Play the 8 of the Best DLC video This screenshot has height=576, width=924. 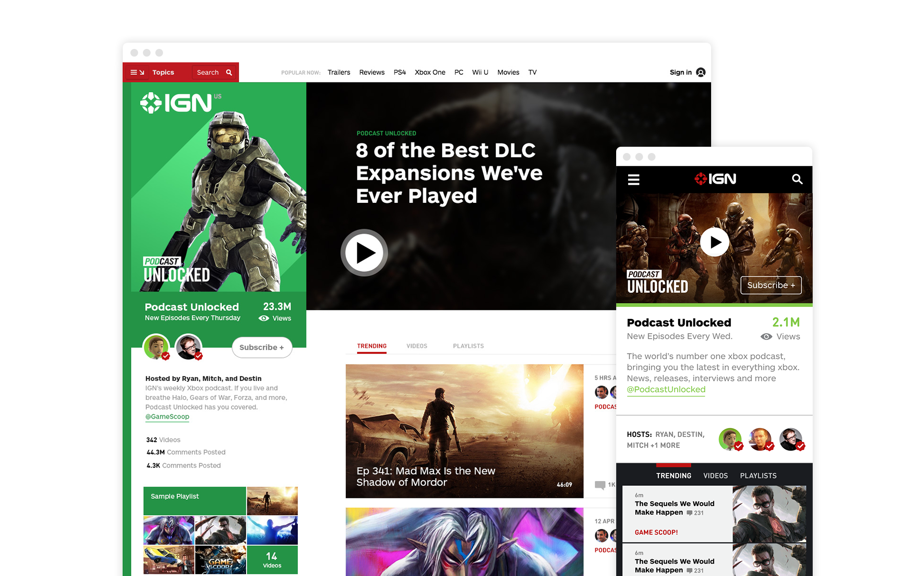[364, 253]
